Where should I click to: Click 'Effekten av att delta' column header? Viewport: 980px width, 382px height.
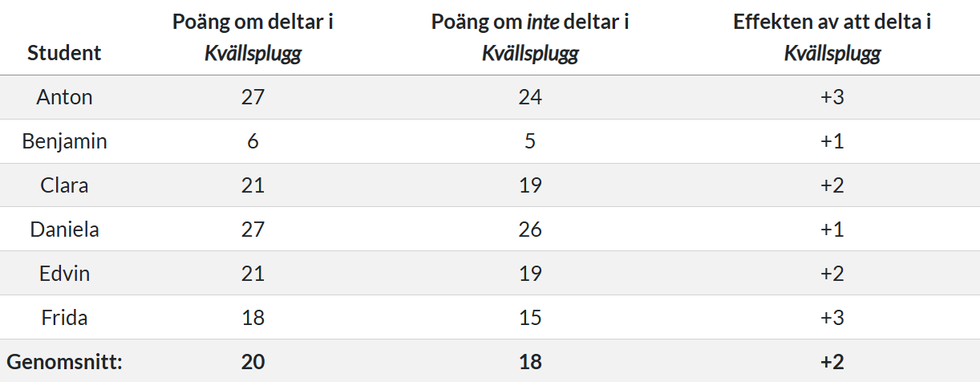click(x=832, y=37)
